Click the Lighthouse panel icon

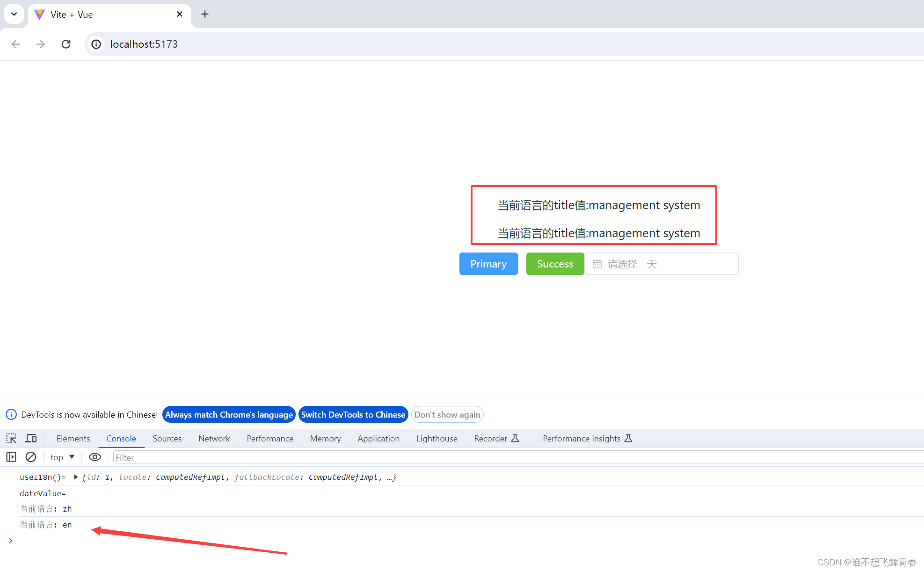437,439
